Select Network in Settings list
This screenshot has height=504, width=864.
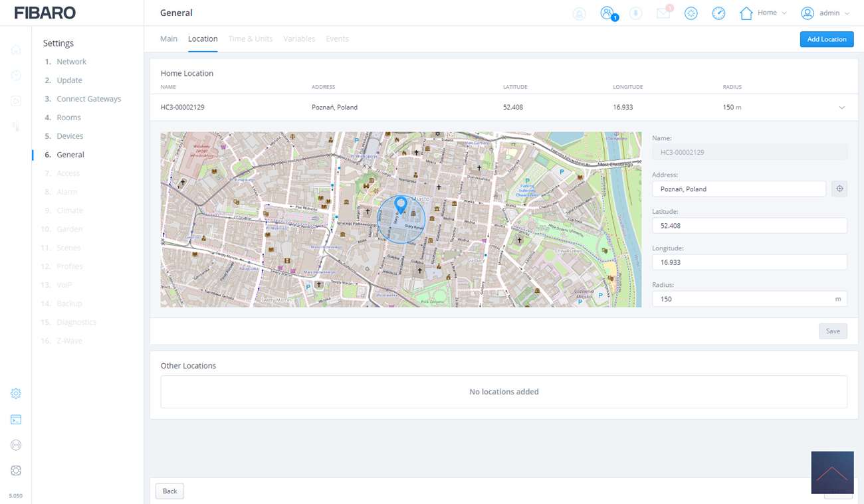click(71, 62)
